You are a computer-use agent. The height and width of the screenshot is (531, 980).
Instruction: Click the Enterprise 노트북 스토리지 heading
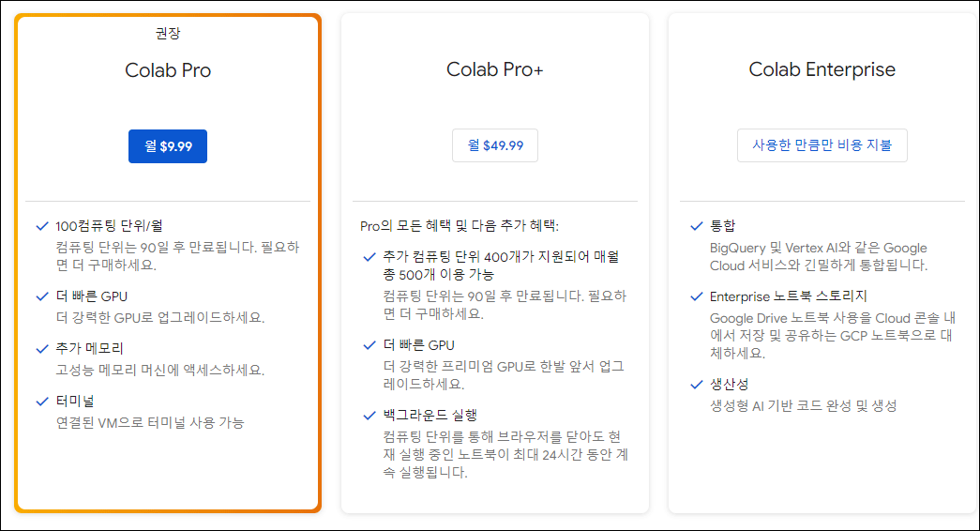[x=789, y=296]
